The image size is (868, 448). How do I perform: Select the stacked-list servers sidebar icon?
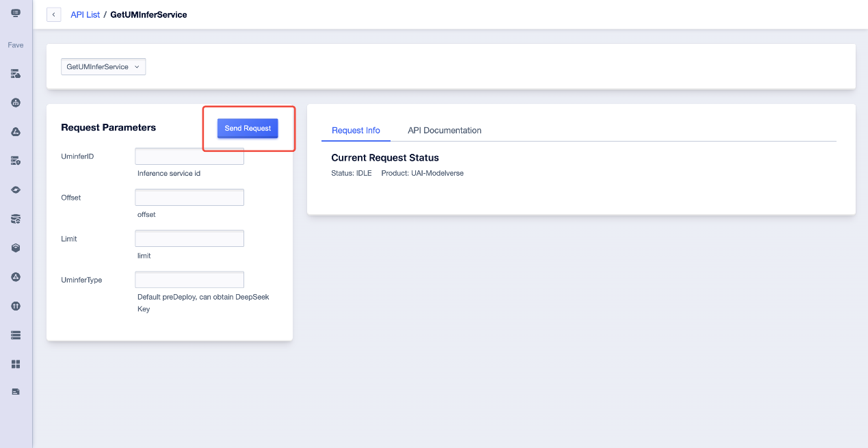pos(15,334)
